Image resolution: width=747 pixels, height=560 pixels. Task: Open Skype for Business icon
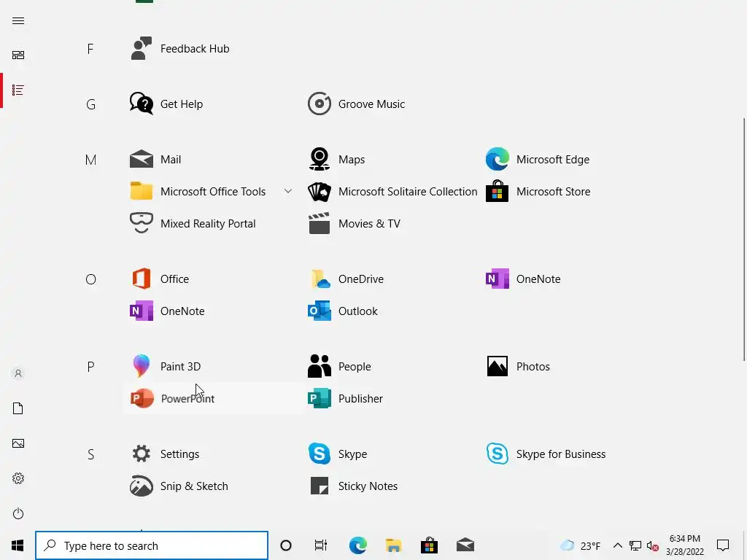point(497,454)
